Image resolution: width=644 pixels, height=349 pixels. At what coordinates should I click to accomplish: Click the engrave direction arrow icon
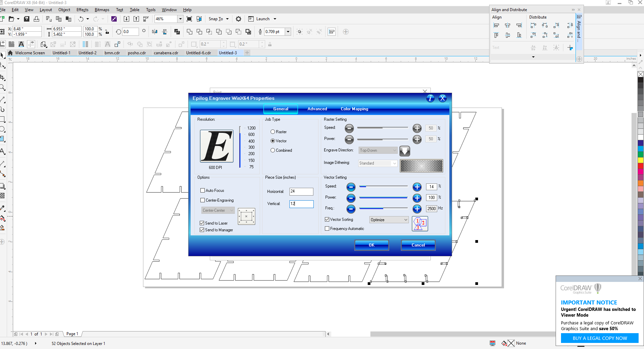tap(405, 151)
